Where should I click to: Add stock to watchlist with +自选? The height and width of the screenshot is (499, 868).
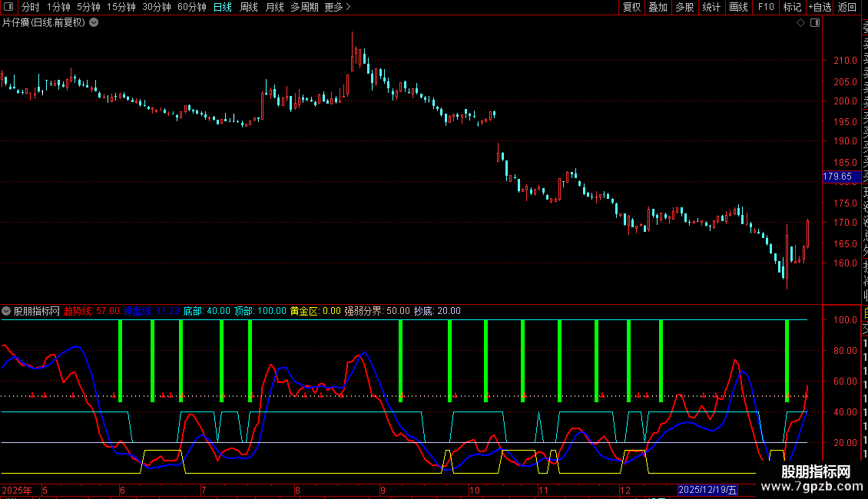(x=820, y=8)
